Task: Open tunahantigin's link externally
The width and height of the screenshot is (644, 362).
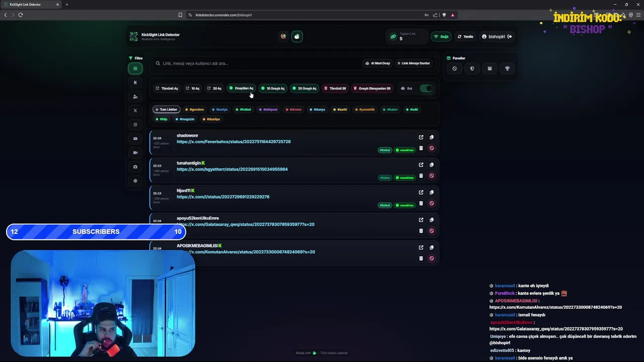Action: point(421,165)
